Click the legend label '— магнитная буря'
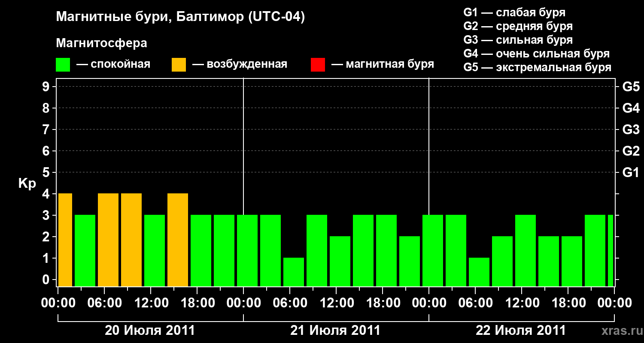The image size is (644, 343). [x=383, y=65]
